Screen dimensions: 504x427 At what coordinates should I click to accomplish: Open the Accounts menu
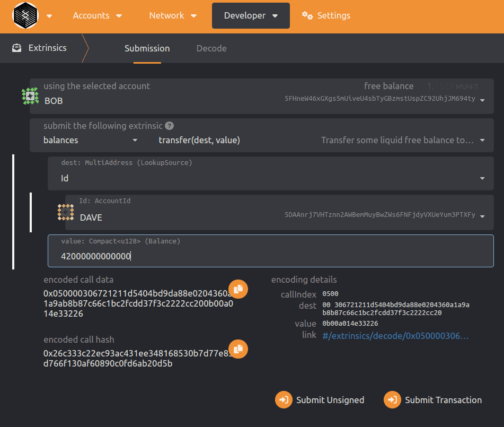pyautogui.click(x=97, y=16)
